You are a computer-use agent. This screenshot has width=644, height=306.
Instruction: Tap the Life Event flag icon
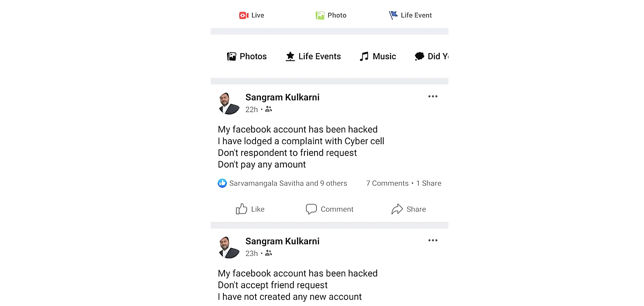pyautogui.click(x=393, y=15)
